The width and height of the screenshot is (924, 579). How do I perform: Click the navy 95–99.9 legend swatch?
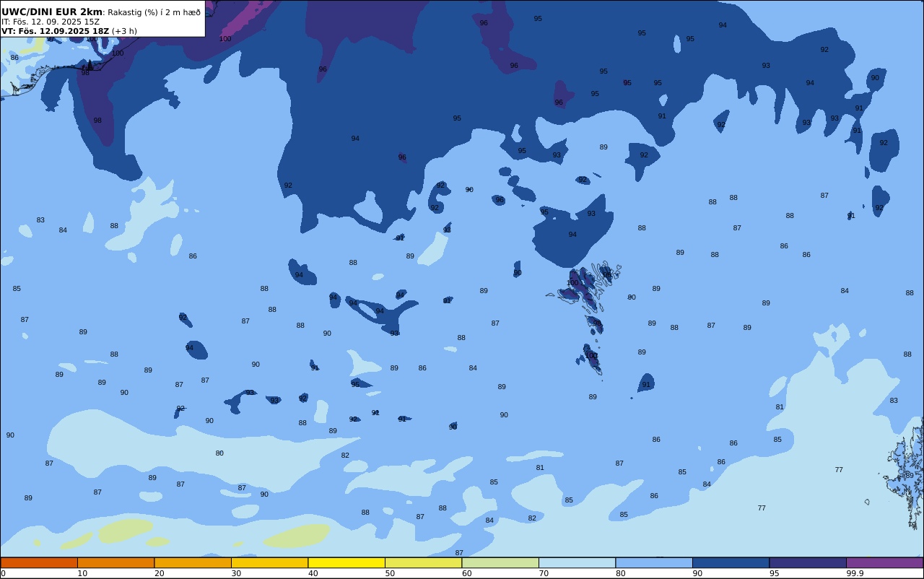coord(808,562)
